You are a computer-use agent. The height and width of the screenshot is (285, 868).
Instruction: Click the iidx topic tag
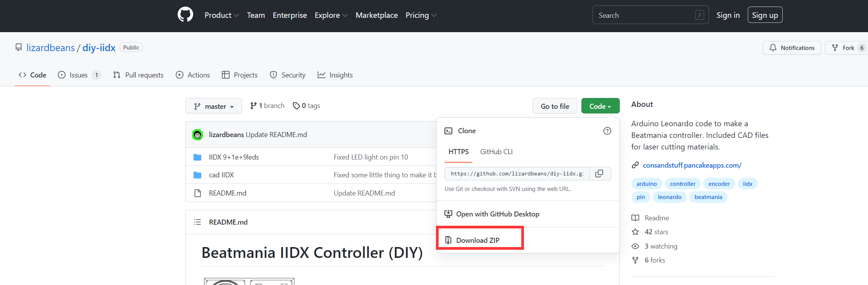748,184
